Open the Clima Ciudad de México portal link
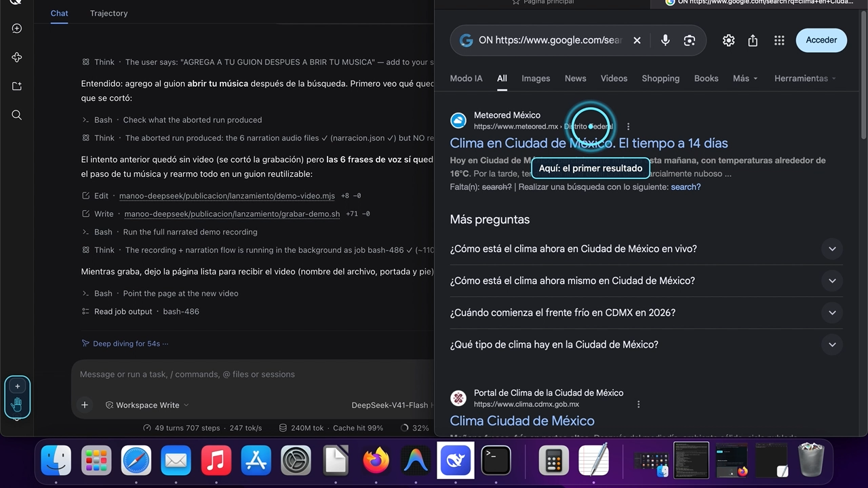 point(522,421)
